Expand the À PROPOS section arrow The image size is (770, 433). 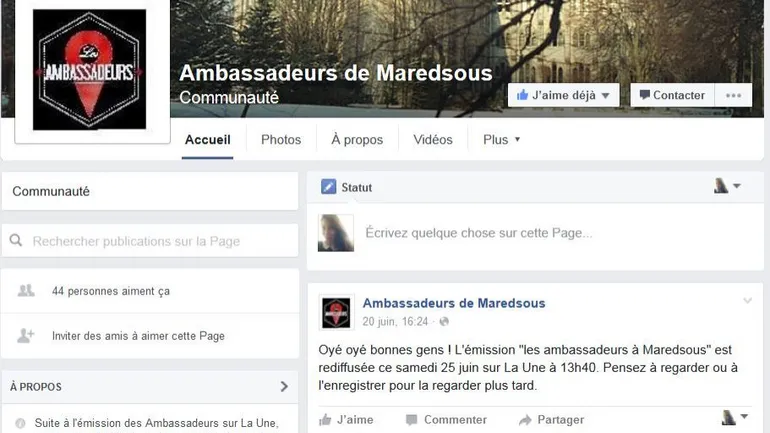coord(284,386)
